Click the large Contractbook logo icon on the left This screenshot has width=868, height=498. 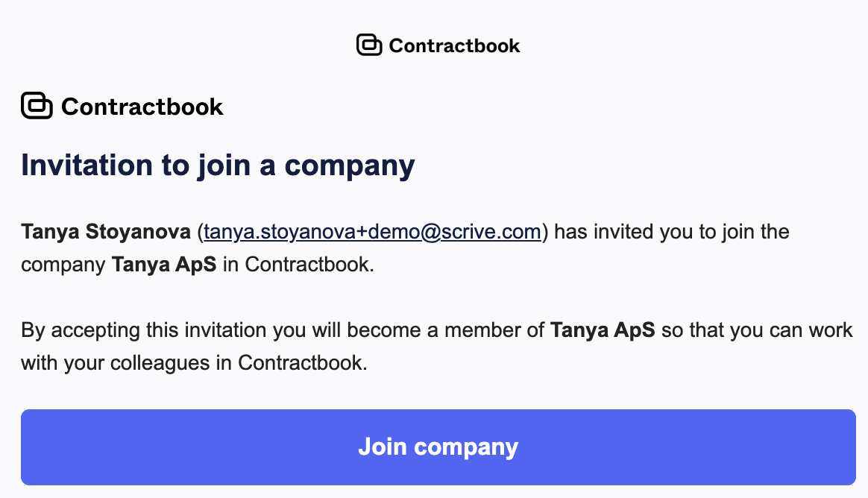tap(37, 107)
